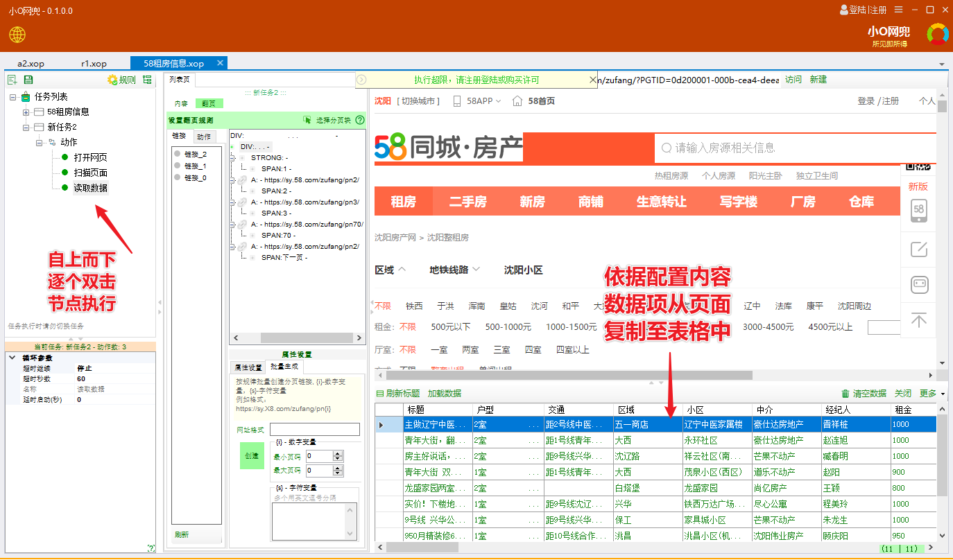Click the 新建 button by address bar
This screenshot has width=953, height=560.
tap(818, 80)
